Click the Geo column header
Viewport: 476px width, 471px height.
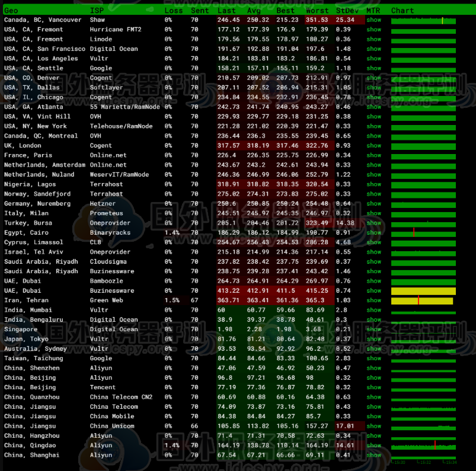coord(11,11)
